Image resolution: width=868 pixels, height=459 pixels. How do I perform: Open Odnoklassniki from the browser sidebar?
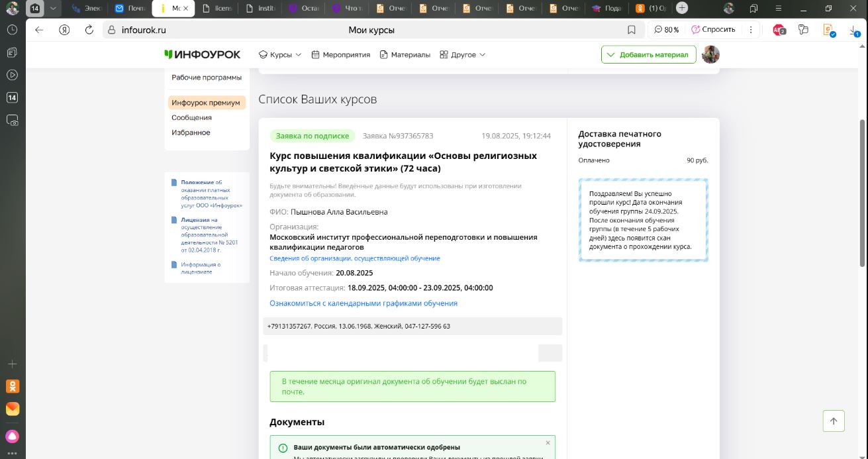click(13, 386)
